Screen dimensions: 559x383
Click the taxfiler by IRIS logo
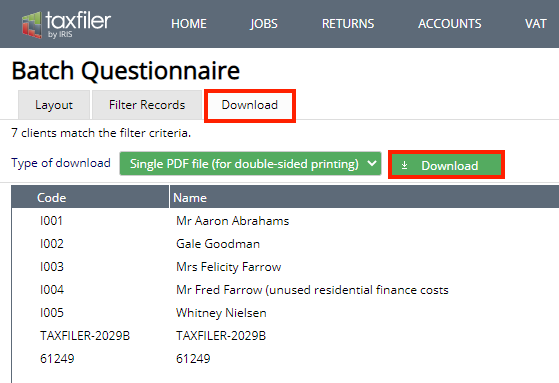pos(66,24)
